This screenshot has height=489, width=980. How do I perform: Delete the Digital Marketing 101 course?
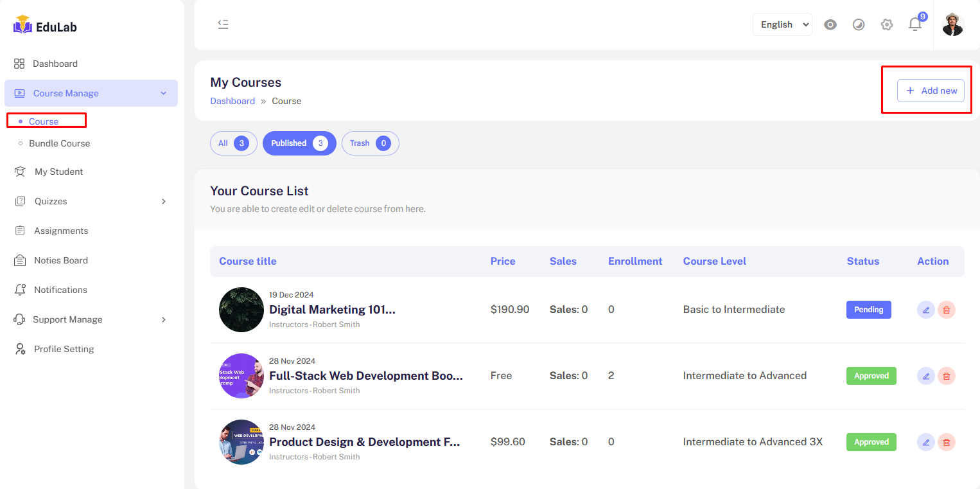point(946,310)
